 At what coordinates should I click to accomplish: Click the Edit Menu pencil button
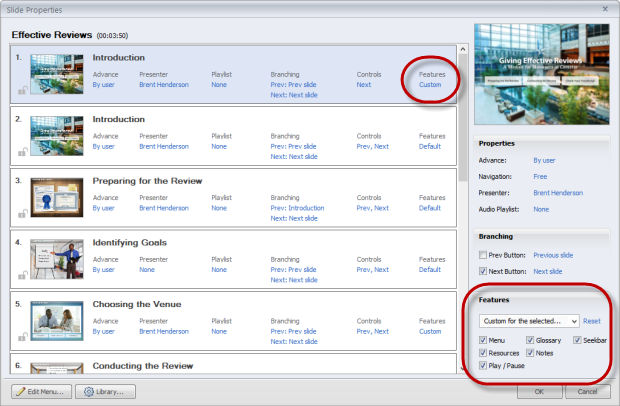(42, 391)
